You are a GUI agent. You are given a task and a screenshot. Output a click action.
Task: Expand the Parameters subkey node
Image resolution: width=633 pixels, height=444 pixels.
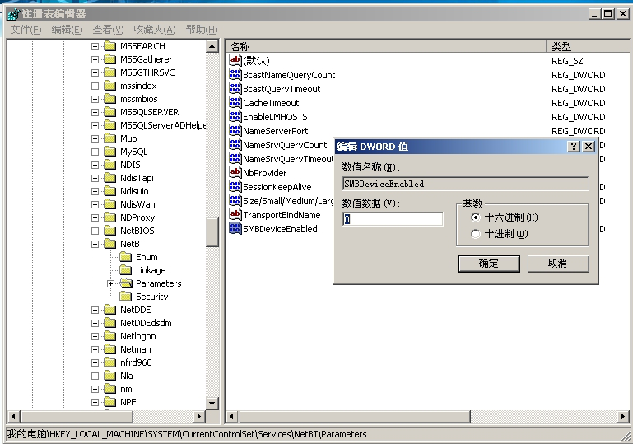(x=111, y=283)
